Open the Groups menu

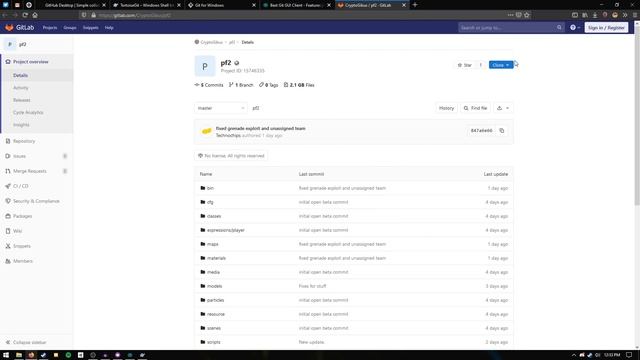(x=70, y=28)
